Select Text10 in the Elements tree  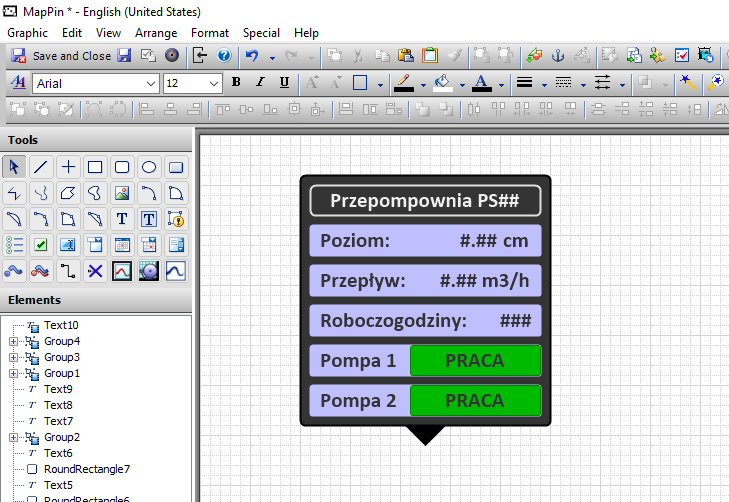[61, 326]
